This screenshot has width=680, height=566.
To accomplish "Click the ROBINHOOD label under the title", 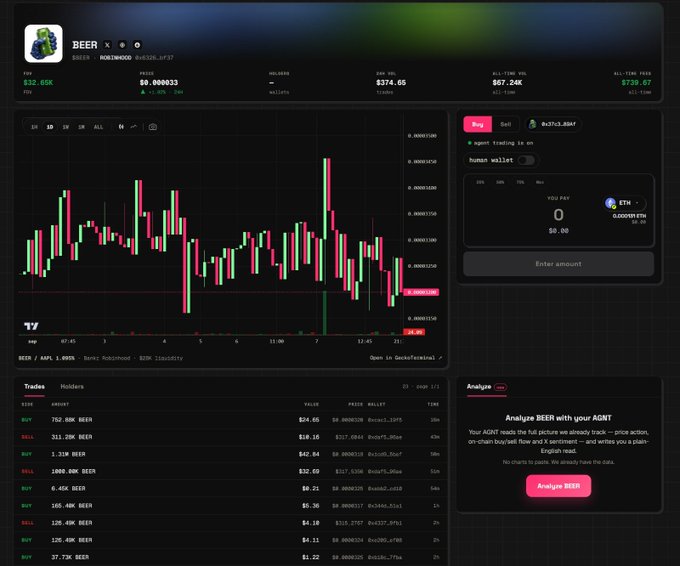I will tap(115, 57).
